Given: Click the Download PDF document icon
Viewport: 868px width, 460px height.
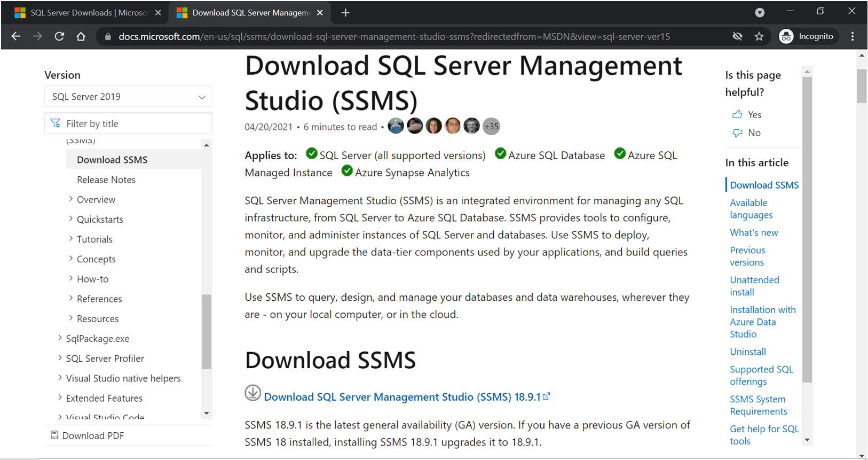Looking at the screenshot, I should [x=54, y=435].
